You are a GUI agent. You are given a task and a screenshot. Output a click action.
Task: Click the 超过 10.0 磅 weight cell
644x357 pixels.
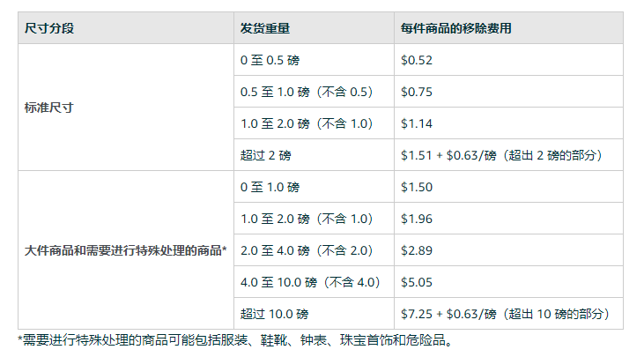(x=274, y=314)
